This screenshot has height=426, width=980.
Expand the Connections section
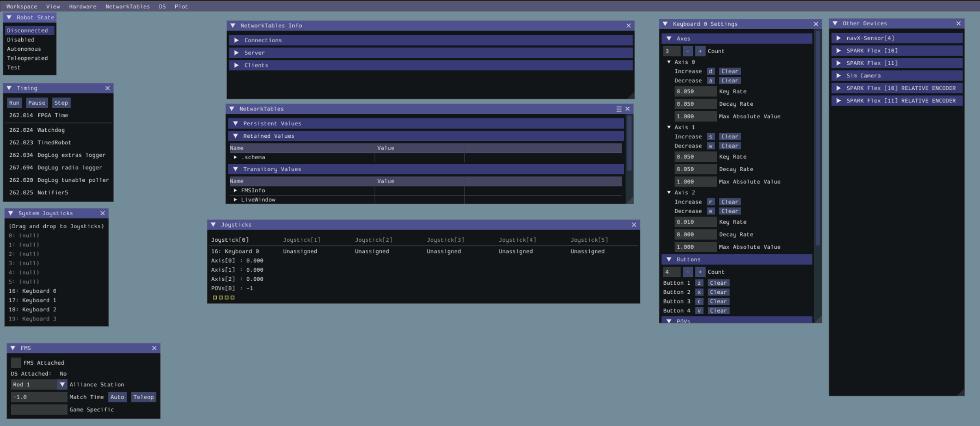tap(236, 40)
